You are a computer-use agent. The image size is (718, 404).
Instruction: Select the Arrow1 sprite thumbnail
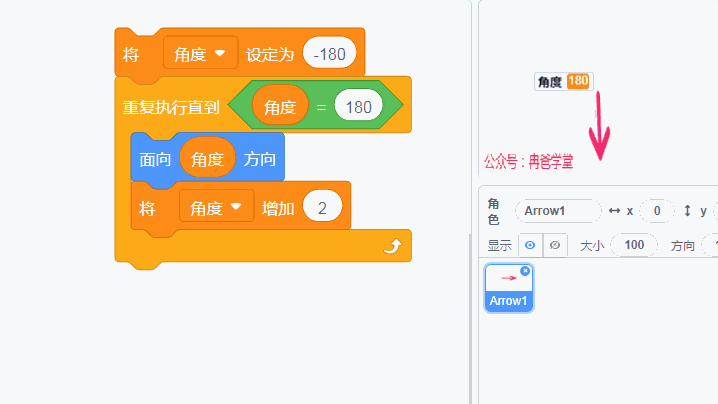click(509, 288)
